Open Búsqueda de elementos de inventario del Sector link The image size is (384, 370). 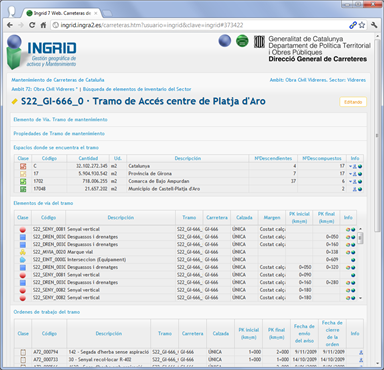pos(137,89)
